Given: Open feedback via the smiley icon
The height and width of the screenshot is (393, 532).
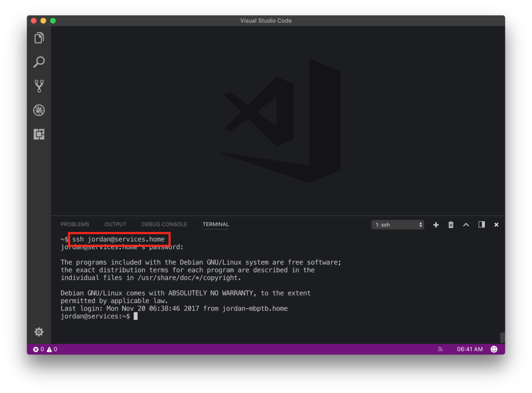Looking at the screenshot, I should [x=494, y=350].
